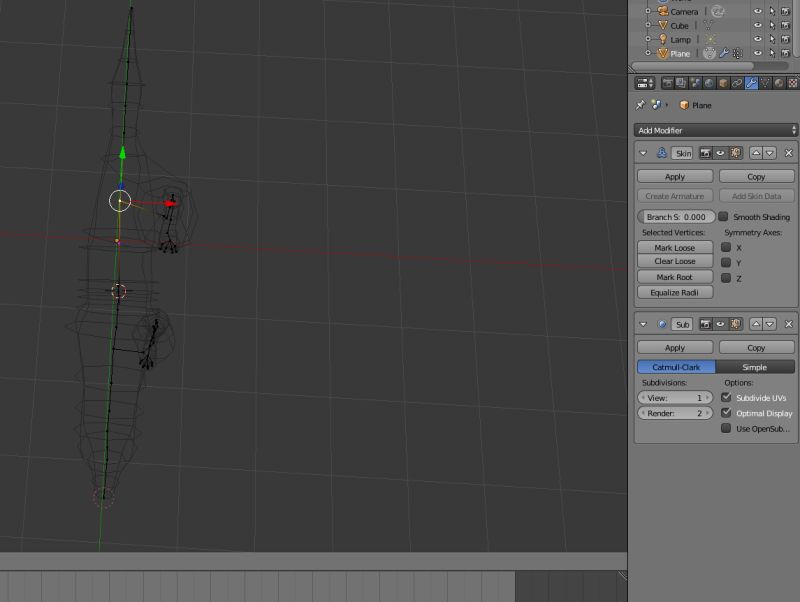Switch to the Render properties camera tab
Image resolution: width=800 pixels, height=602 pixels.
(668, 83)
